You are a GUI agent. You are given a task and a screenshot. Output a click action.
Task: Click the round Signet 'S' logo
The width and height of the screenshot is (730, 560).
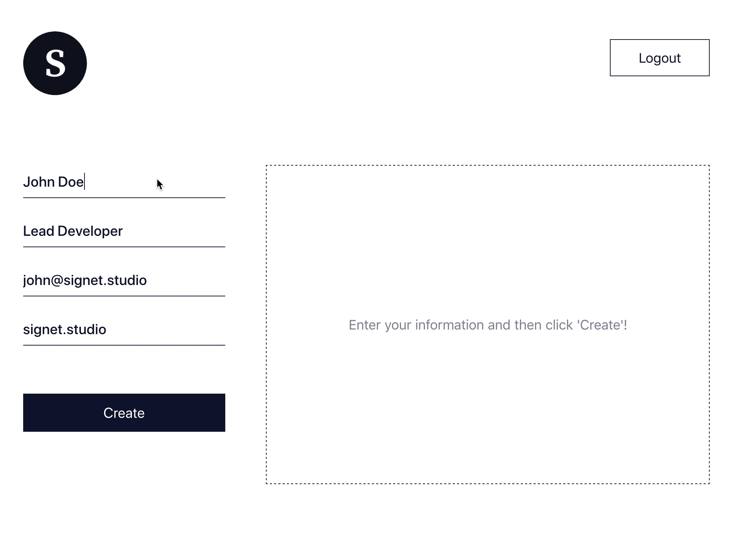[55, 63]
